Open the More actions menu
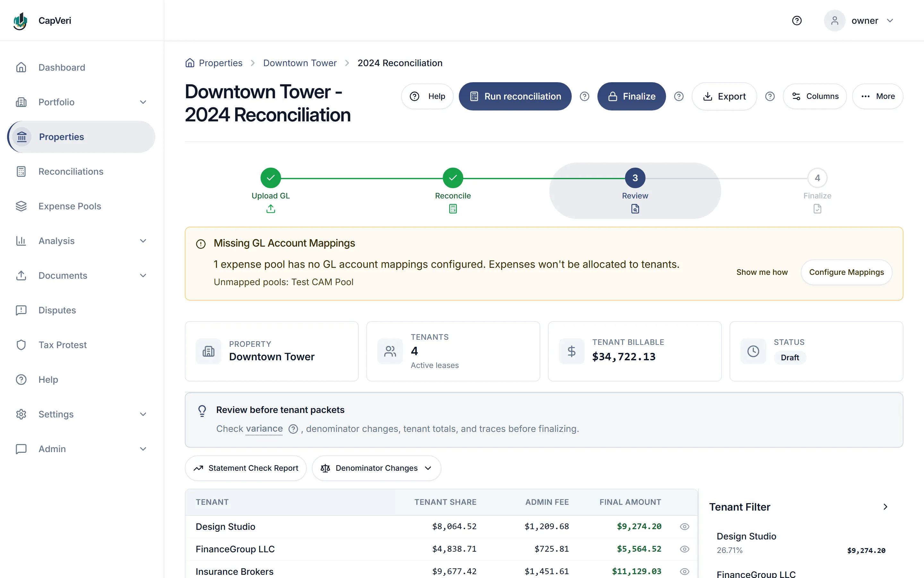The height and width of the screenshot is (578, 924). [877, 96]
